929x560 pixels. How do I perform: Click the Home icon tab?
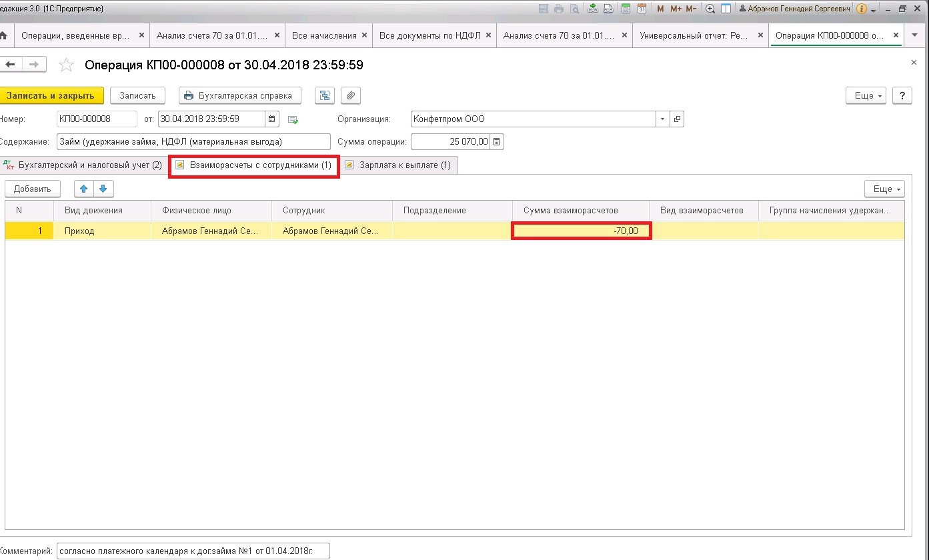pos(4,35)
